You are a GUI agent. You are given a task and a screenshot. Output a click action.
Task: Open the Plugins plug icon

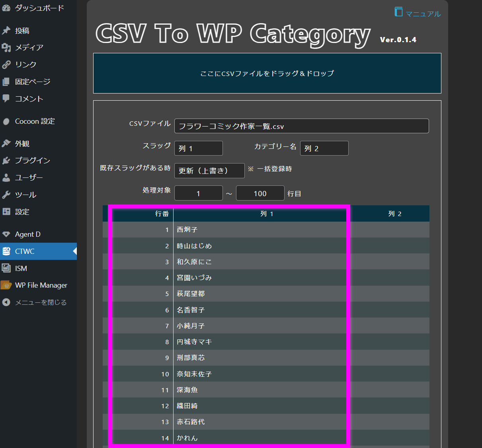6,160
